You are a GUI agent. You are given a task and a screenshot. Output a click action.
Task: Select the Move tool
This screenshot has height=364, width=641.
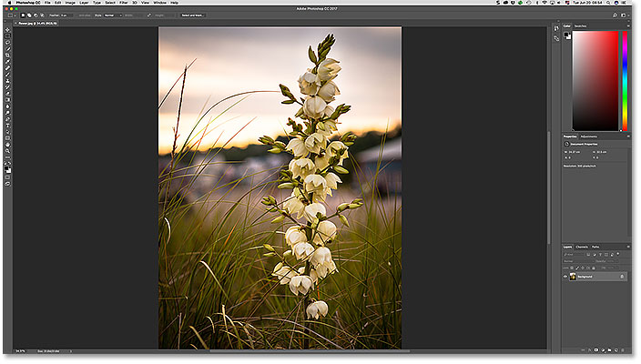pyautogui.click(x=7, y=30)
